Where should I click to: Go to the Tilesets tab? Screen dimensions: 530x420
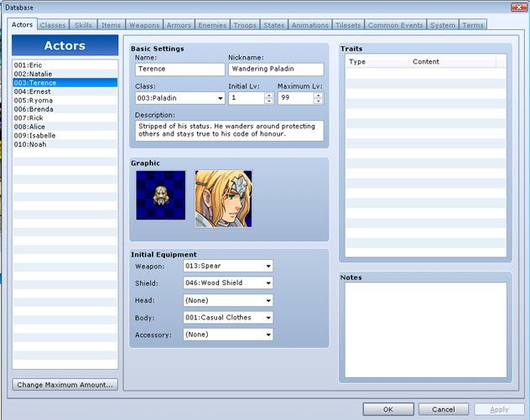click(346, 25)
